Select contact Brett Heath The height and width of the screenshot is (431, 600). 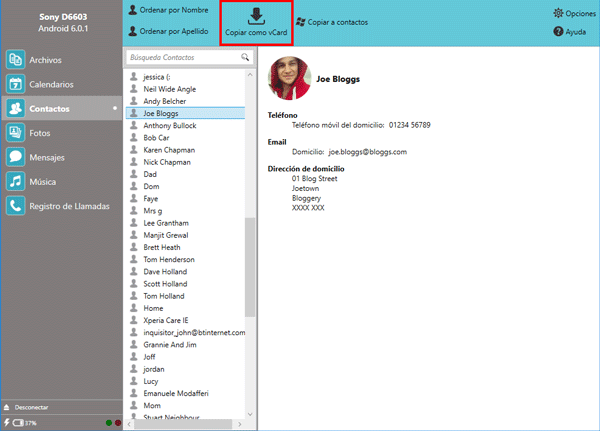click(185, 247)
